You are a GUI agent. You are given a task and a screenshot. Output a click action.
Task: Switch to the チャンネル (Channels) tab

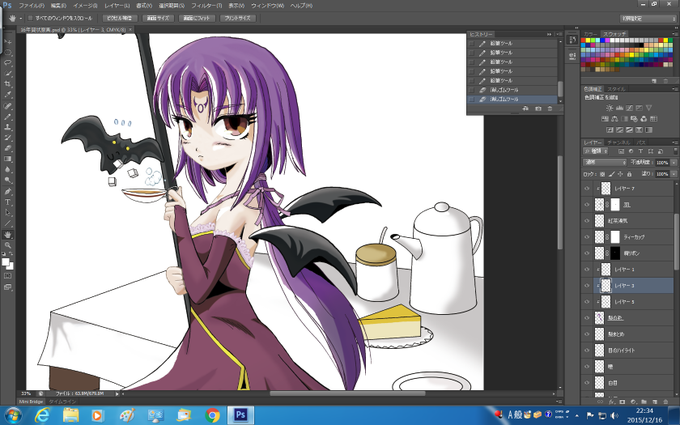pyautogui.click(x=618, y=142)
